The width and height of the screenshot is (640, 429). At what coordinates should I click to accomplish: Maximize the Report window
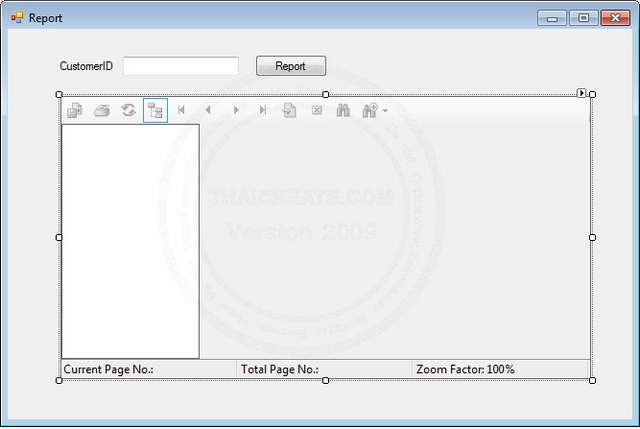pos(584,18)
